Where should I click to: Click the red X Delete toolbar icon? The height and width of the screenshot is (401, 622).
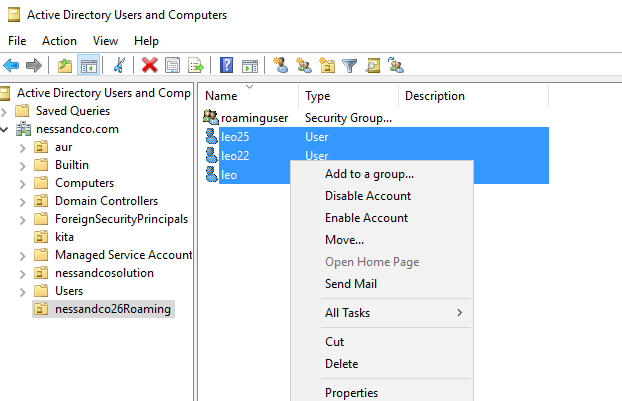(x=150, y=65)
